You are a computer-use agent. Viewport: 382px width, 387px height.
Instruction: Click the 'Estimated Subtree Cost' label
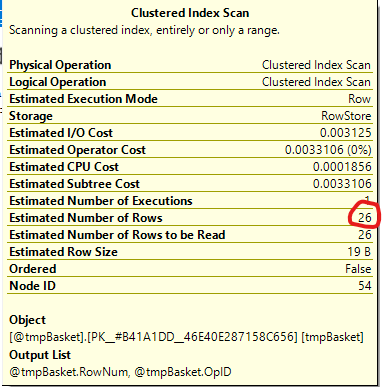point(74,184)
